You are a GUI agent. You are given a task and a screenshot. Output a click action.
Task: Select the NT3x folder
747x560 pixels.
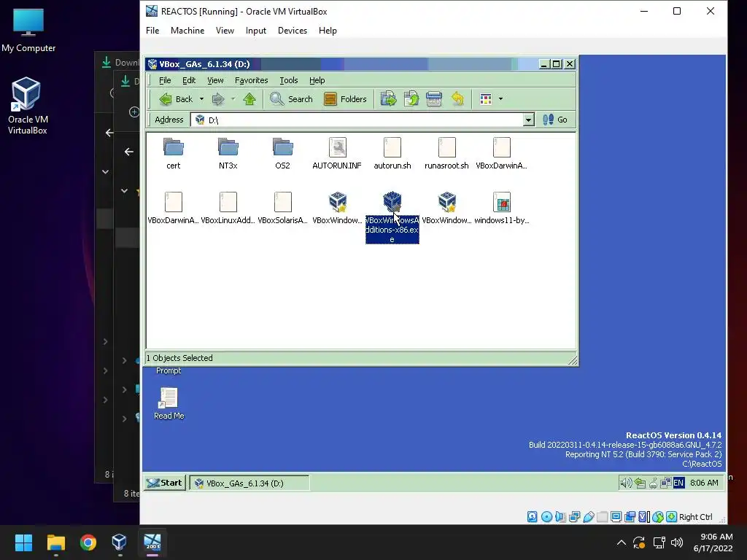tap(228, 153)
